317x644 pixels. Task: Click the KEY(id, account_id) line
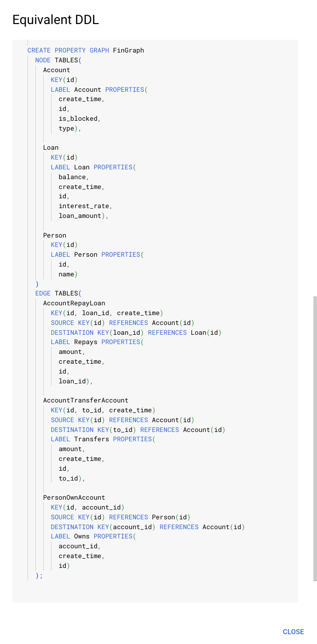tap(88, 508)
